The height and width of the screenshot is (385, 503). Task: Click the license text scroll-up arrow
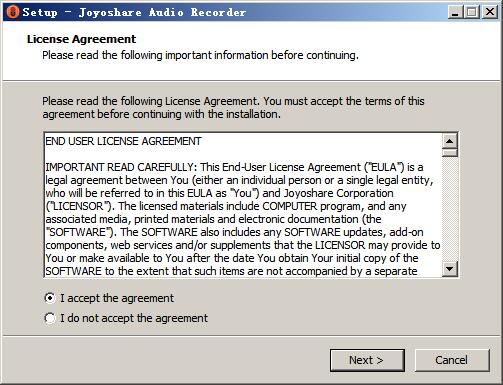point(450,141)
